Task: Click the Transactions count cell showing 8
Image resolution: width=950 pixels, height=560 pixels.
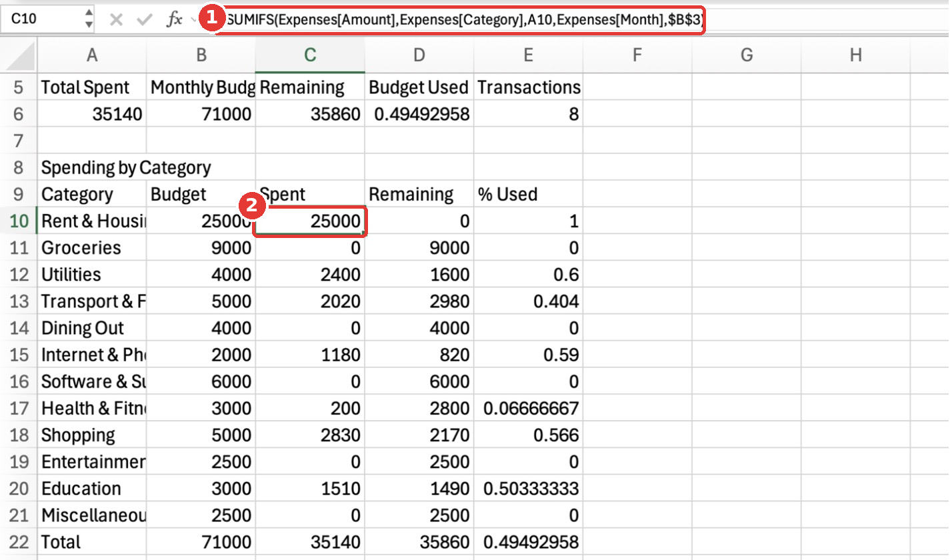Action: point(528,114)
